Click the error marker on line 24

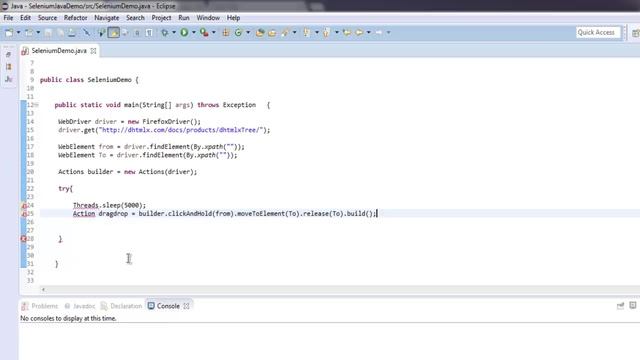(24, 205)
